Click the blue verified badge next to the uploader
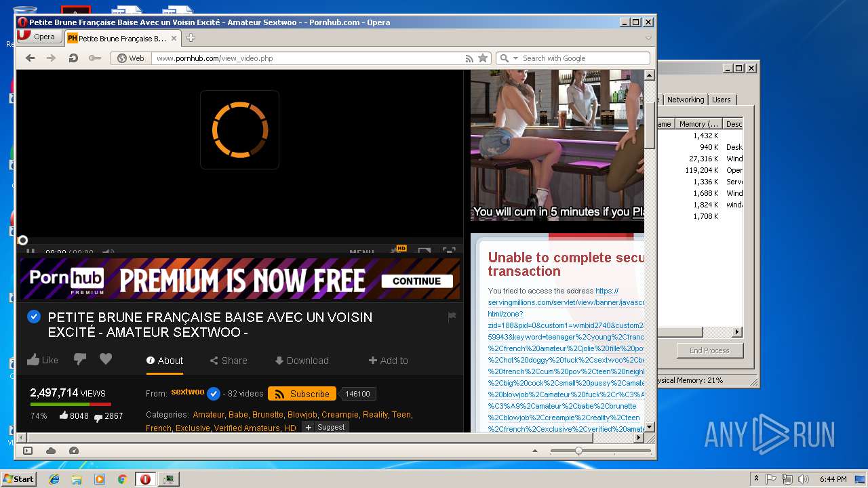The width and height of the screenshot is (868, 488). click(214, 394)
